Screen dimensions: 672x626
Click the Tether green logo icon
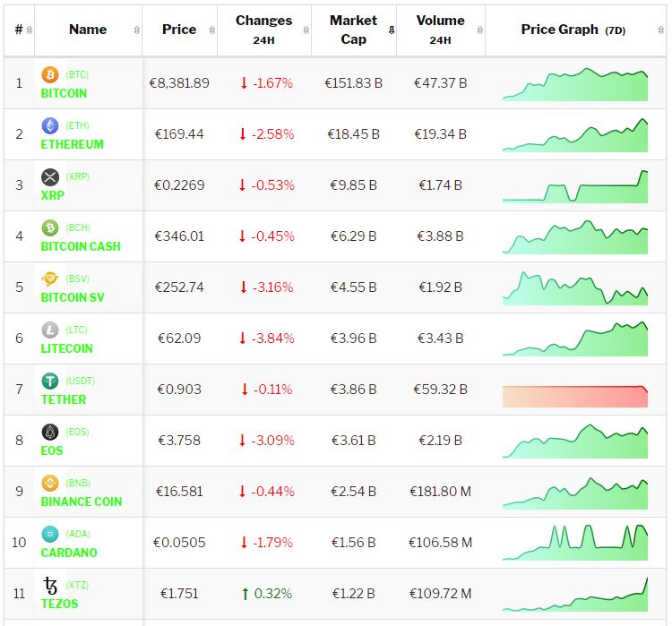click(50, 382)
